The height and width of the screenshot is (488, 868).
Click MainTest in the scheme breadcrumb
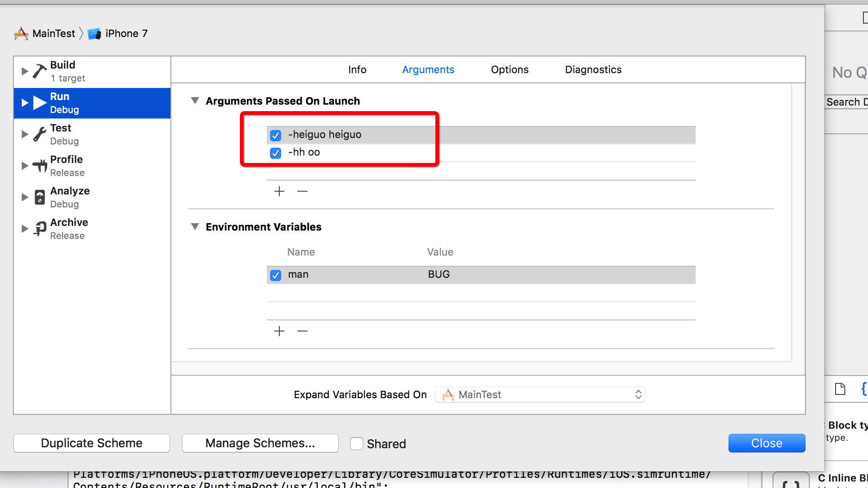pos(54,33)
